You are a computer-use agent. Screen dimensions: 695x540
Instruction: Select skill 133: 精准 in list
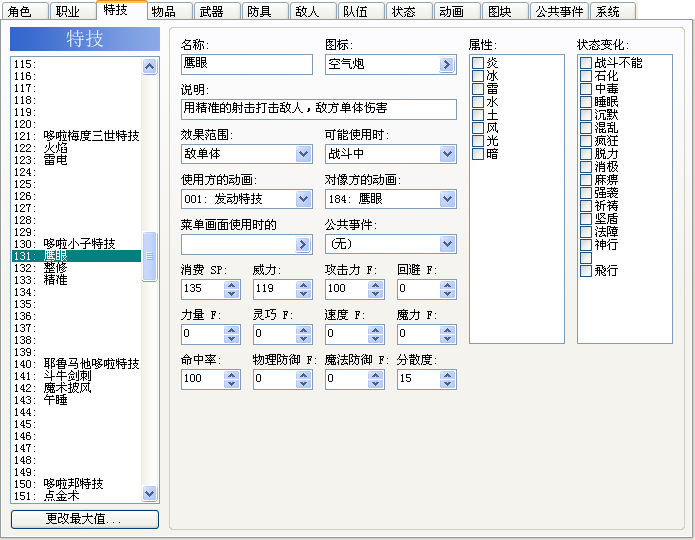coord(76,280)
